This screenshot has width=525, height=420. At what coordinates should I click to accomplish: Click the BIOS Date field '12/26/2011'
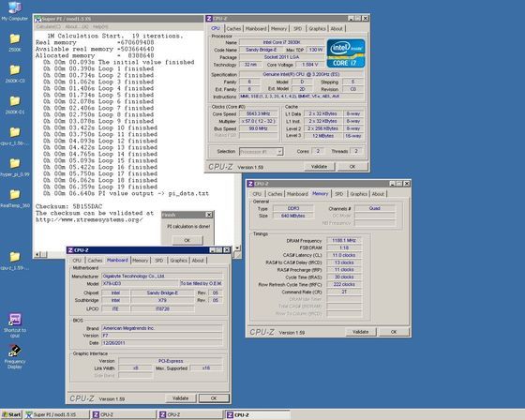point(161,343)
